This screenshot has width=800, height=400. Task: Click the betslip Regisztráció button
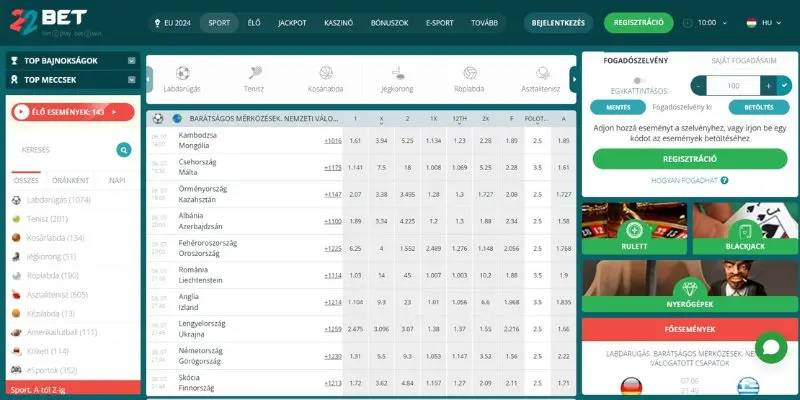click(690, 159)
